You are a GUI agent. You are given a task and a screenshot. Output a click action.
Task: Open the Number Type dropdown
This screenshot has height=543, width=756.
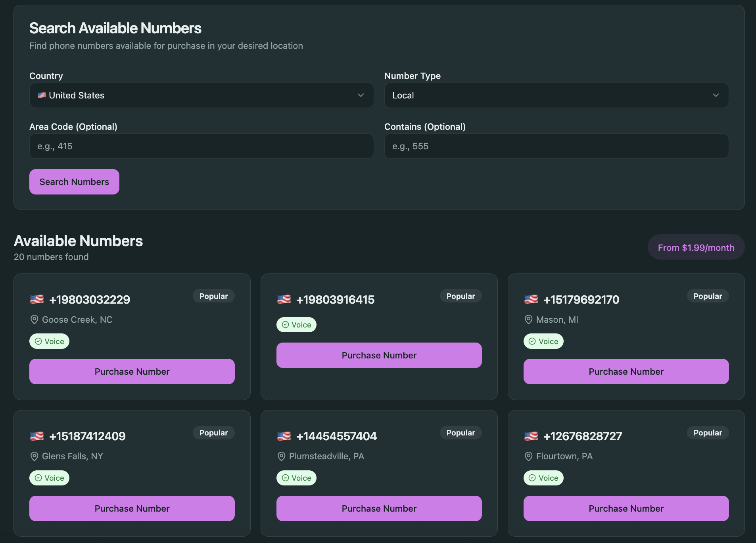[556, 95]
